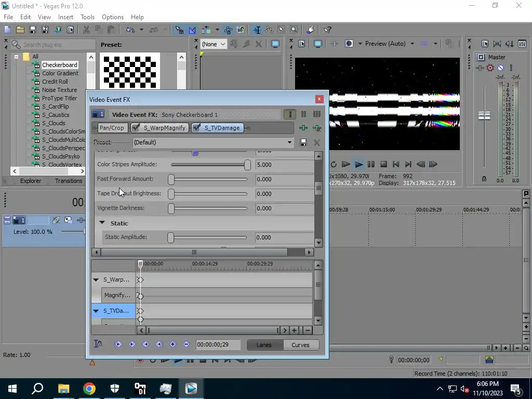Image resolution: width=532 pixels, height=399 pixels.
Task: Click the New project toolbar icon
Action: point(7,30)
